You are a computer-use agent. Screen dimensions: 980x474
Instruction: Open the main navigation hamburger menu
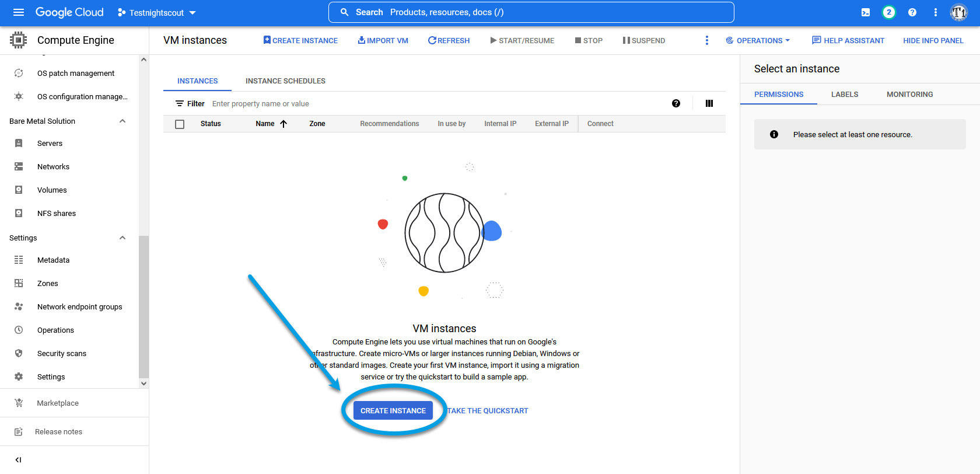click(19, 12)
